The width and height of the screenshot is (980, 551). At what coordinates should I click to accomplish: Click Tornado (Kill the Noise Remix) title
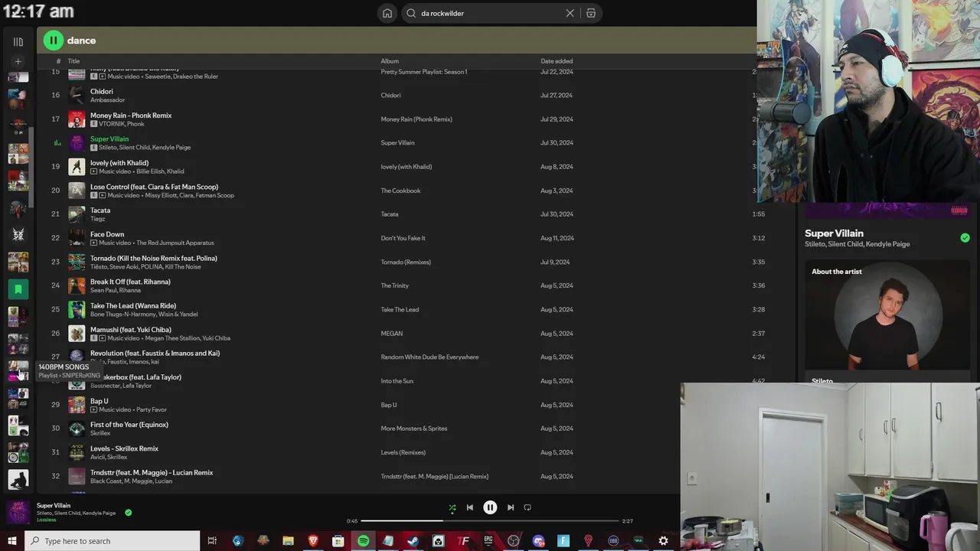click(x=154, y=258)
